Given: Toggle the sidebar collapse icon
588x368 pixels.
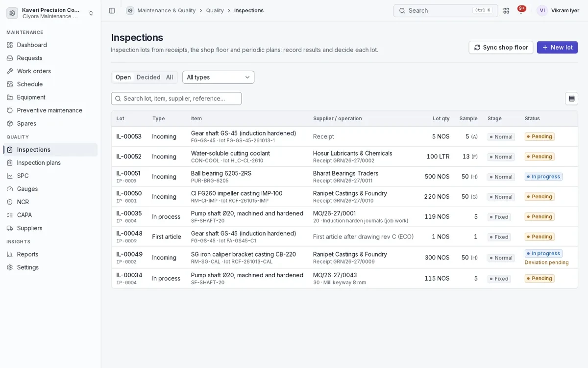Looking at the screenshot, I should click(x=112, y=10).
